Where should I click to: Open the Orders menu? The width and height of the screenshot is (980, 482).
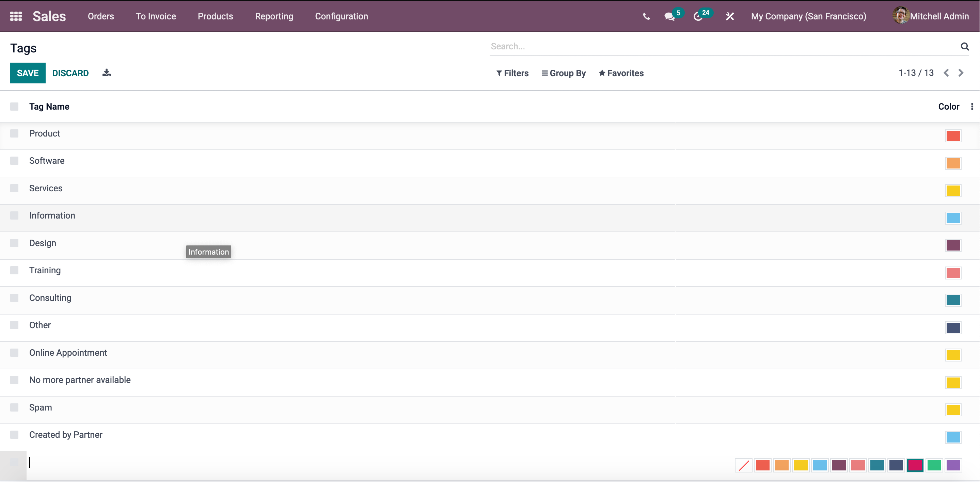click(x=101, y=16)
